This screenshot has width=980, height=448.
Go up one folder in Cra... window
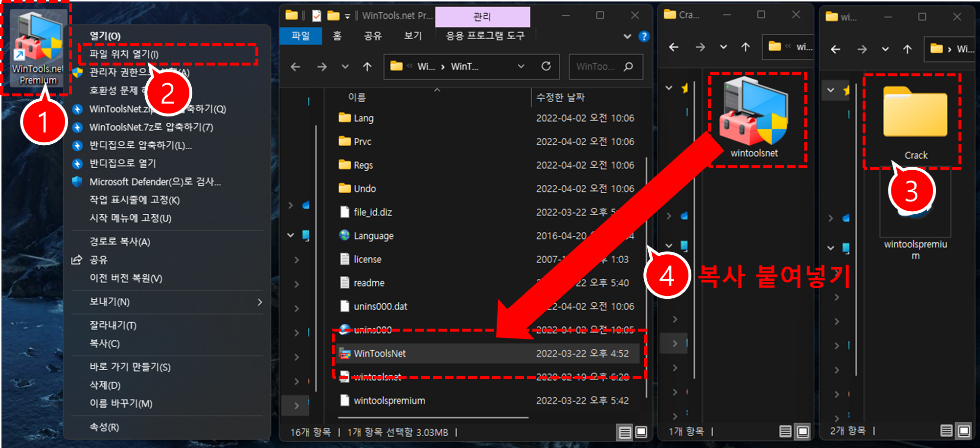pos(745,47)
